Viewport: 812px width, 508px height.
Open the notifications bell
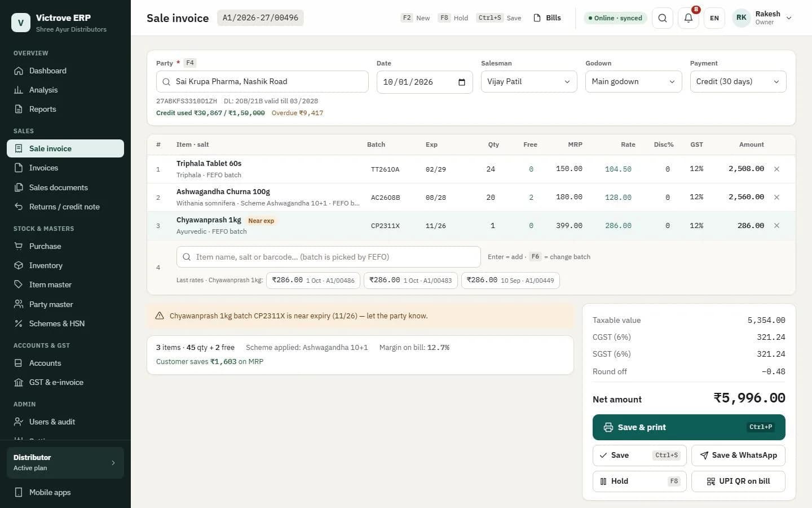[689, 18]
